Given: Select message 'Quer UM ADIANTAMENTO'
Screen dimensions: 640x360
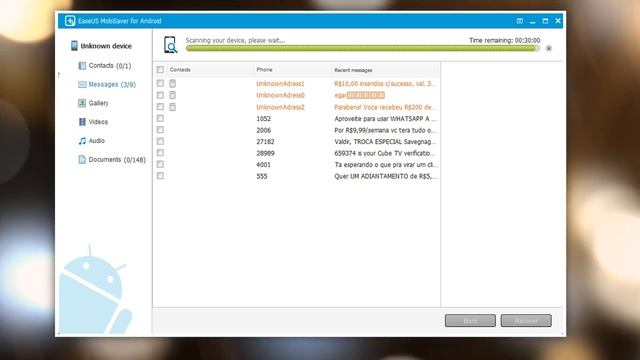Looking at the screenshot, I should click(386, 176).
